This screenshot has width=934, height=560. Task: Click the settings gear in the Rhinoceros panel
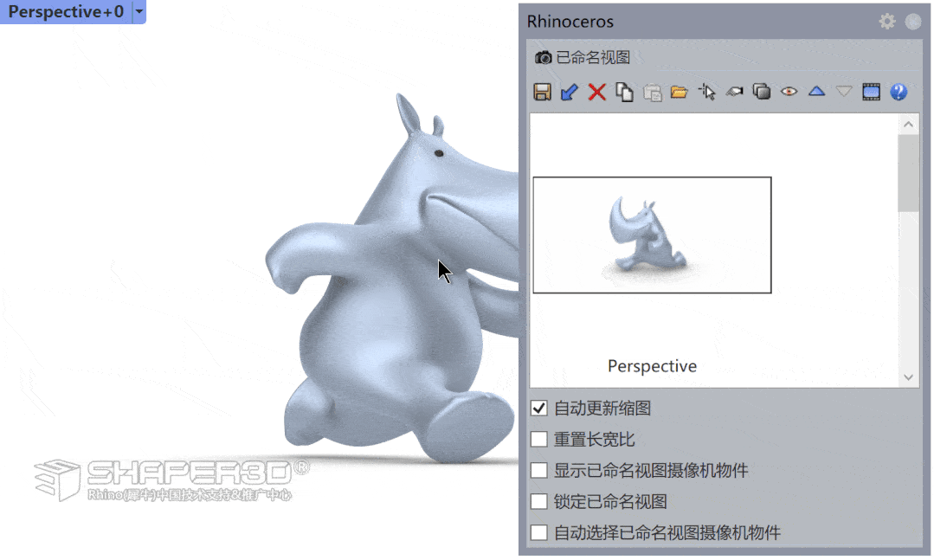point(886,21)
